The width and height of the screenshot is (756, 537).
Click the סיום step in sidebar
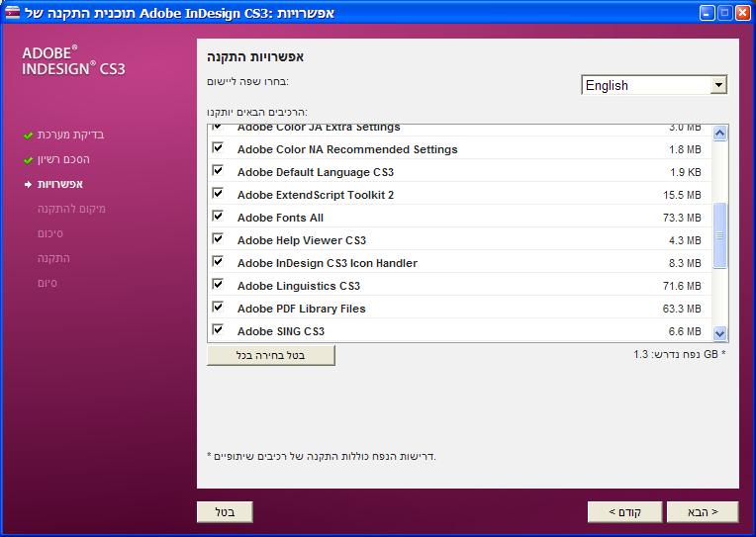point(47,284)
